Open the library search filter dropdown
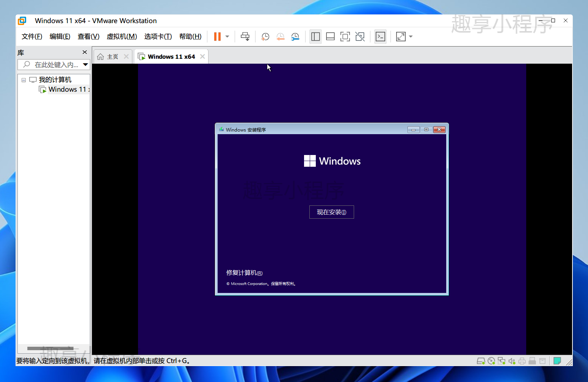Image resolution: width=588 pixels, height=382 pixels. (x=86, y=65)
